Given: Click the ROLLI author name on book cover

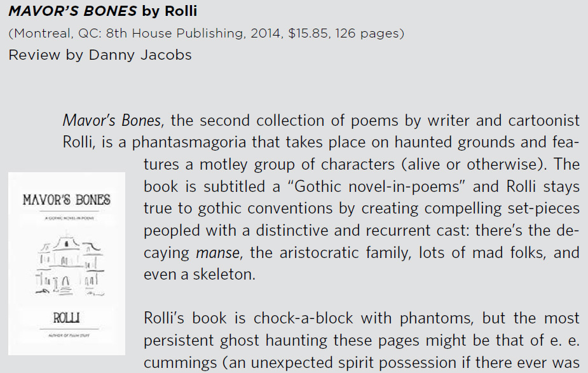Looking at the screenshot, I should (66, 318).
